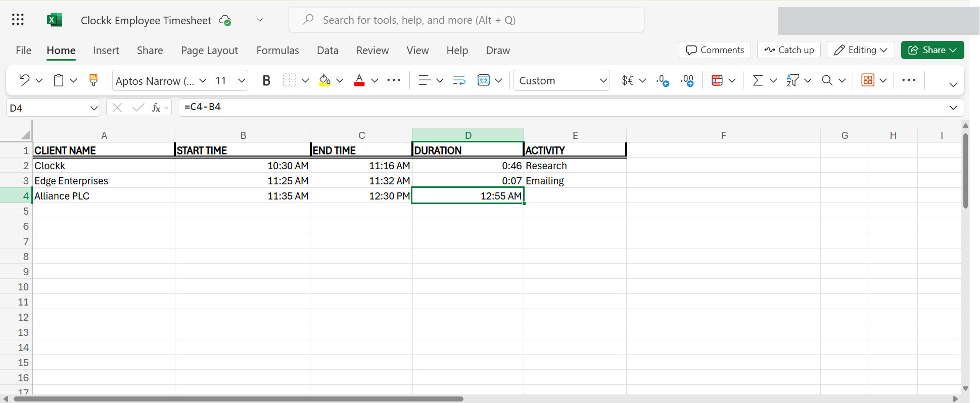Click Merge cells icon

pyautogui.click(x=484, y=80)
